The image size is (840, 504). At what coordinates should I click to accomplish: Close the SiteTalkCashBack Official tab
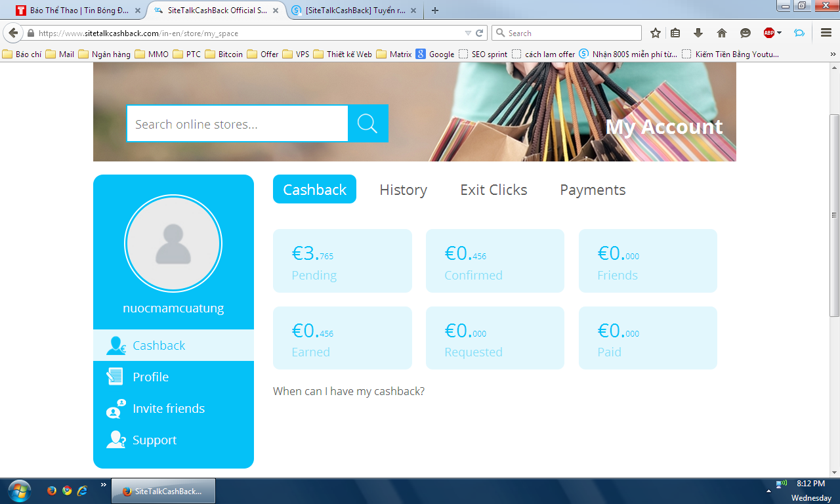pyautogui.click(x=276, y=10)
